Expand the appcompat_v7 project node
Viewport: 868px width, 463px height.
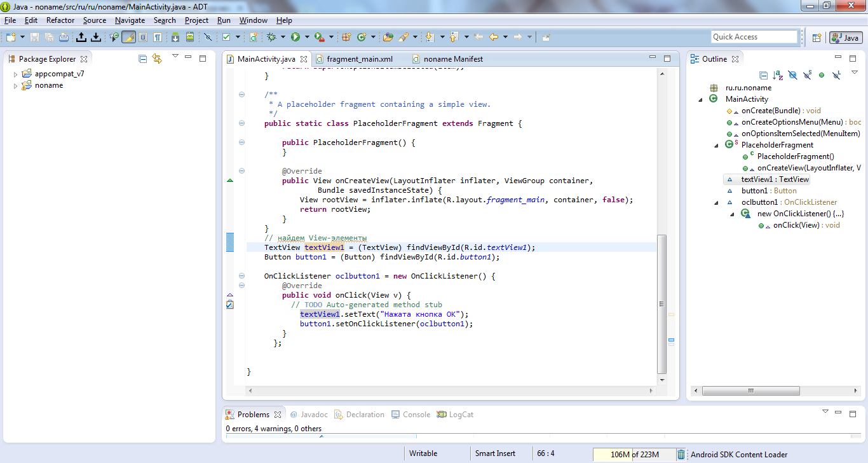(x=16, y=74)
